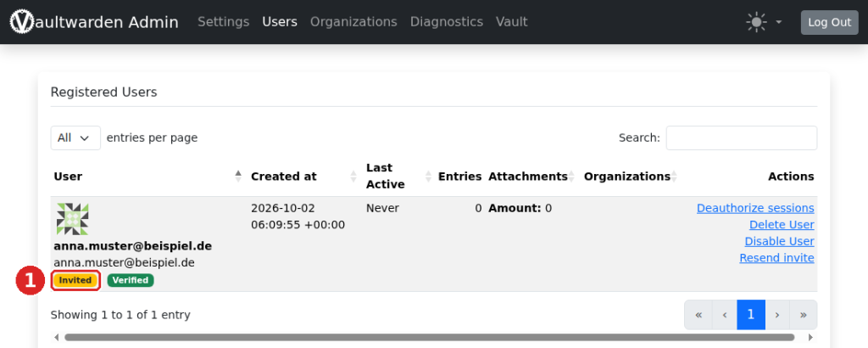Open the theme switcher sun icon
The image size is (868, 348).
point(756,22)
